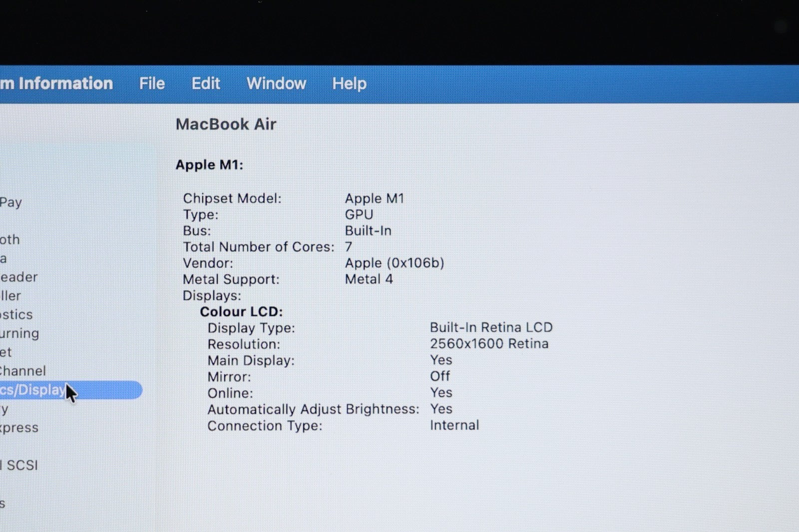
Task: Click the bold Colour LCD heading
Action: 241,312
